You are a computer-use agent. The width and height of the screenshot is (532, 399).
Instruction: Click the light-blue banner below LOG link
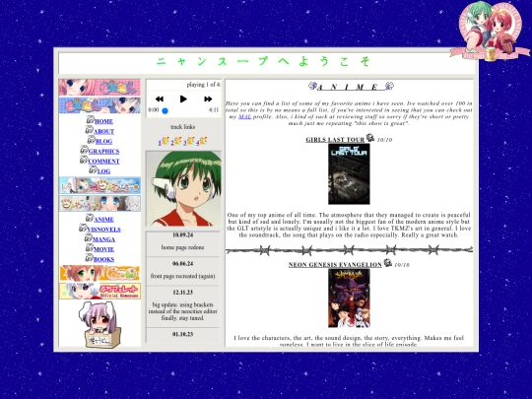pyautogui.click(x=100, y=185)
